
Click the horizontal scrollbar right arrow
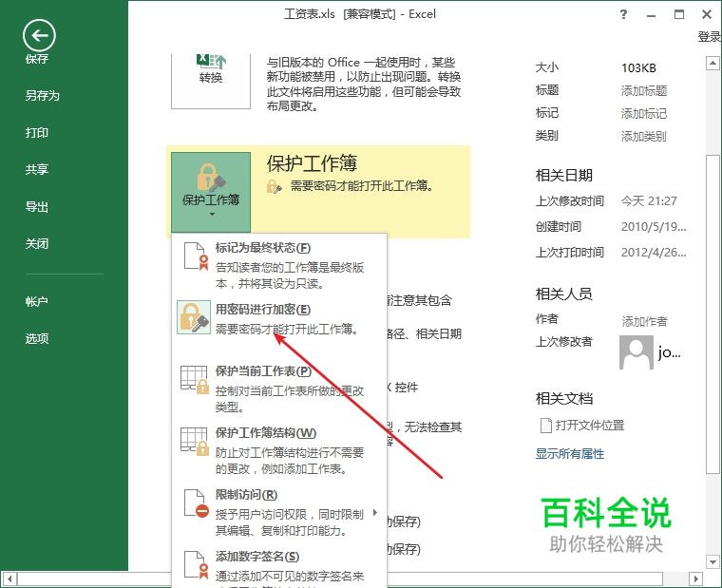pyautogui.click(x=695, y=579)
